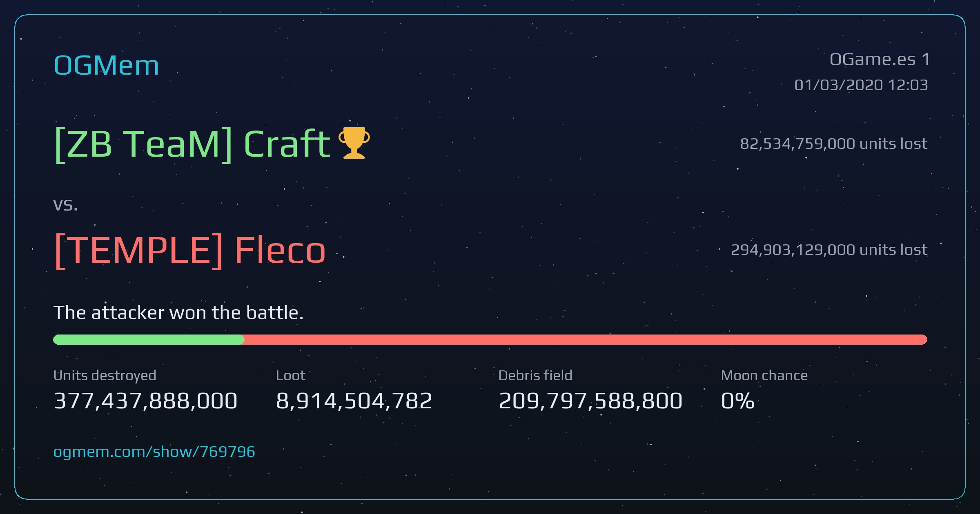Click the Debris field label
The width and height of the screenshot is (980, 514).
535,375
